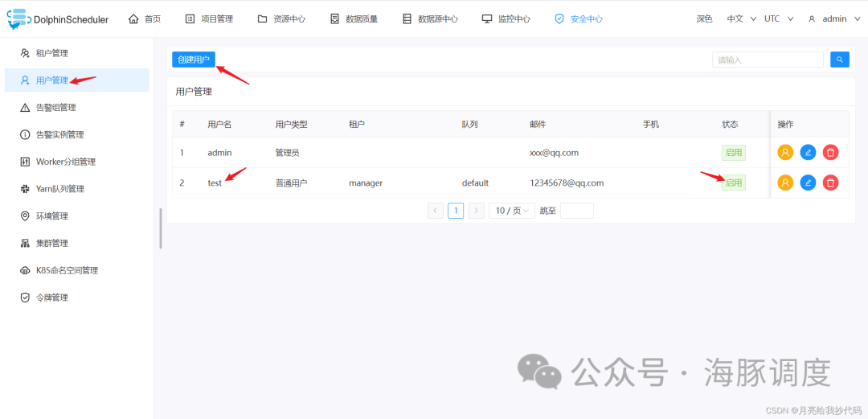Click the warning triangle icon for 告警组管理
This screenshot has height=419, width=868.
24,108
